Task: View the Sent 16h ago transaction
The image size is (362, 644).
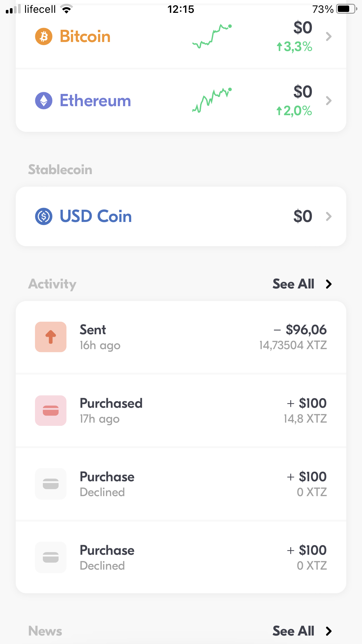Action: point(181,337)
